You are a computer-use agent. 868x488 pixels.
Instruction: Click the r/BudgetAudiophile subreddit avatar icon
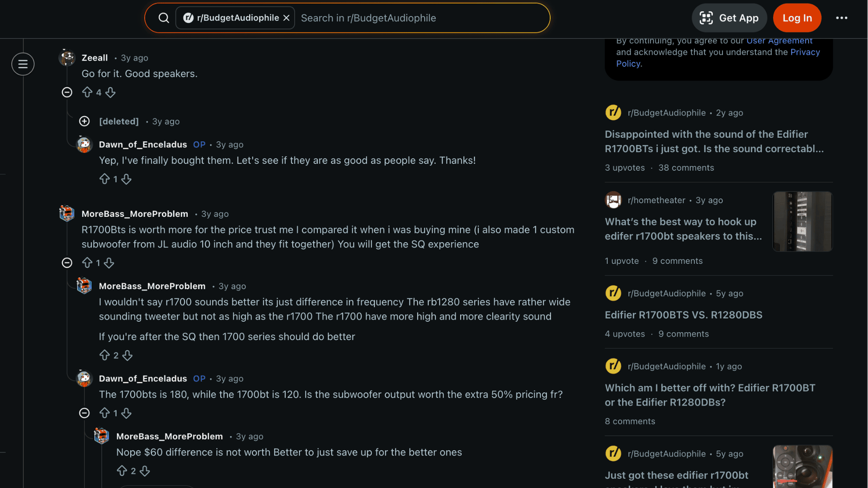pyautogui.click(x=613, y=113)
